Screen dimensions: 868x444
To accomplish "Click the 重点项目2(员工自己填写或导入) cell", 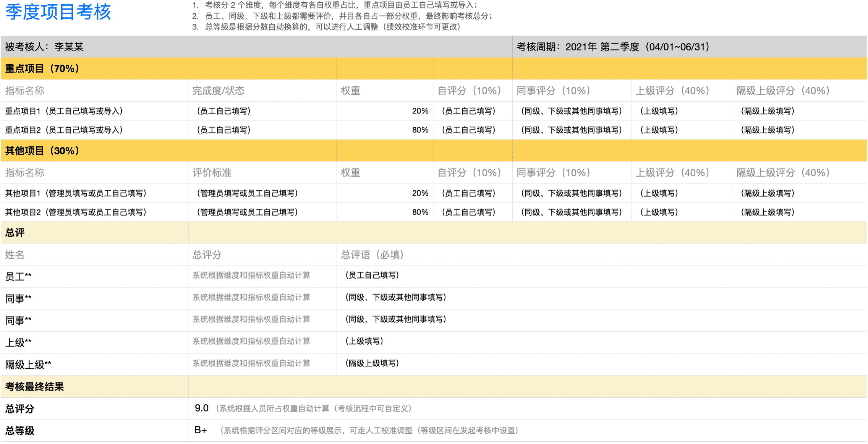I will pos(95,130).
